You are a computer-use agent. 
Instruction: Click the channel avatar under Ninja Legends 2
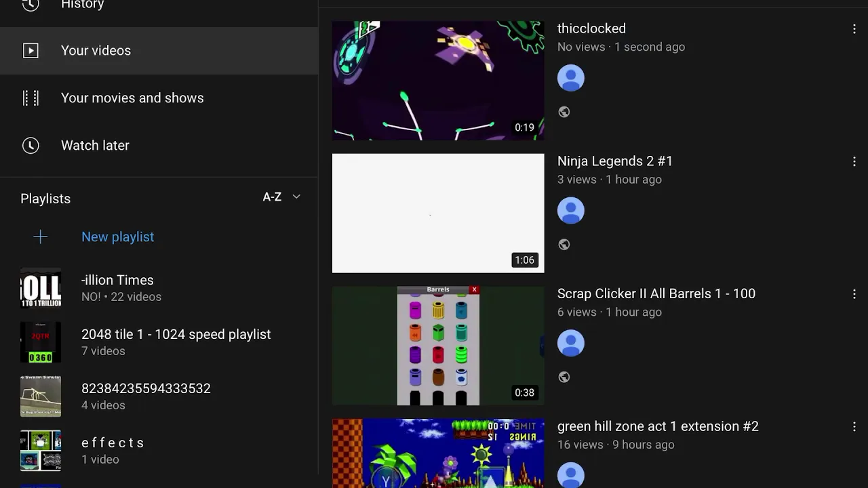click(571, 211)
